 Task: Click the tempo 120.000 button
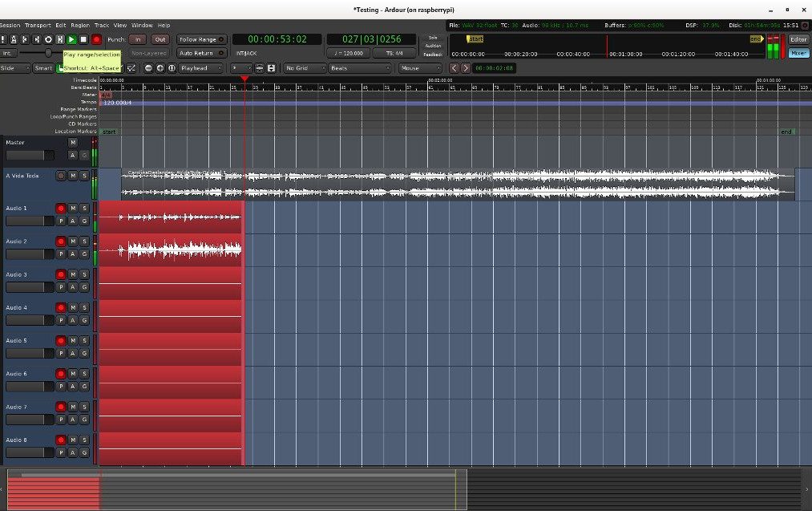pyautogui.click(x=348, y=54)
